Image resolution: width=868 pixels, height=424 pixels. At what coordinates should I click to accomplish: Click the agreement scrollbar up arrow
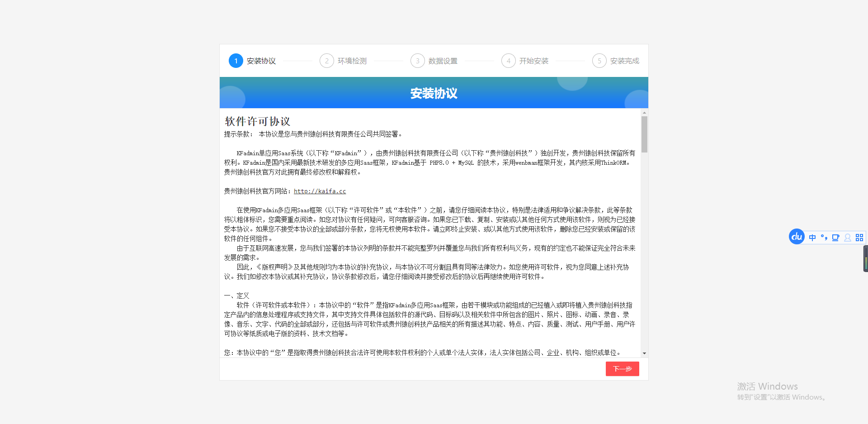point(644,112)
